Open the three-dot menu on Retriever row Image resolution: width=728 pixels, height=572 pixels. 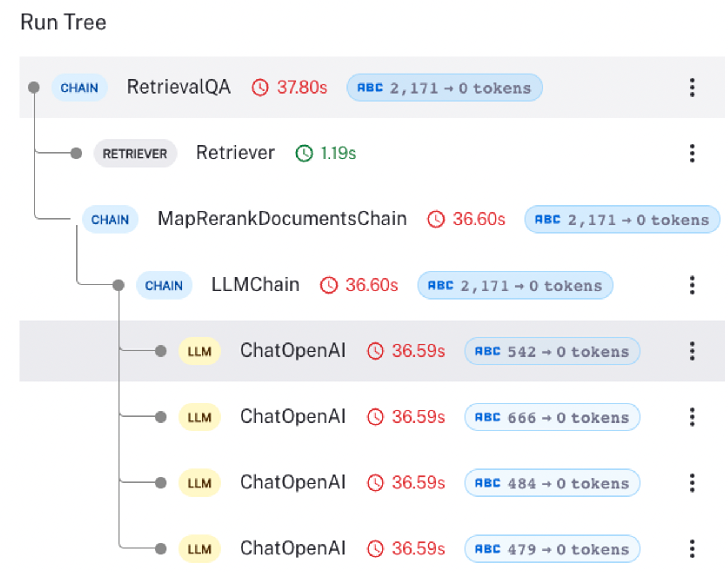692,152
